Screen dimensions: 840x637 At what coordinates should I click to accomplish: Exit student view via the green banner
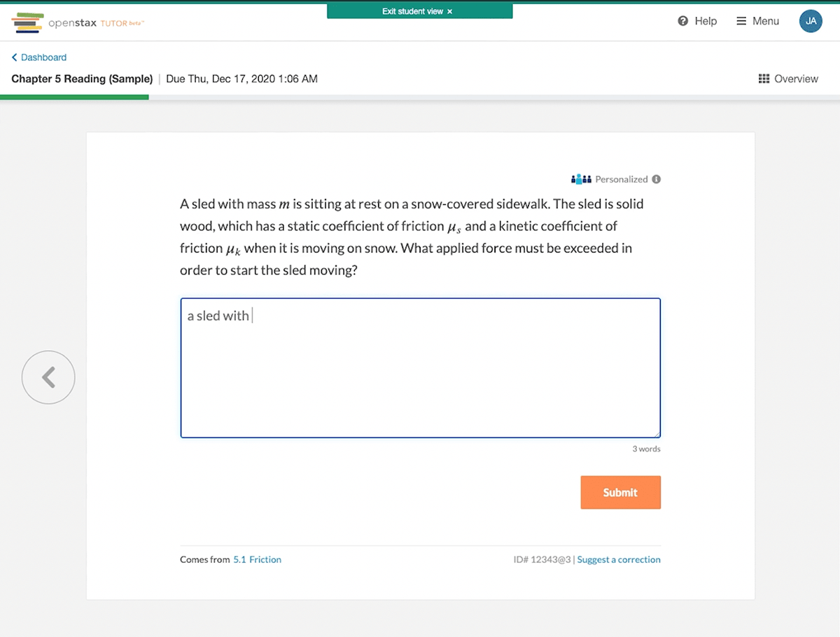[419, 11]
